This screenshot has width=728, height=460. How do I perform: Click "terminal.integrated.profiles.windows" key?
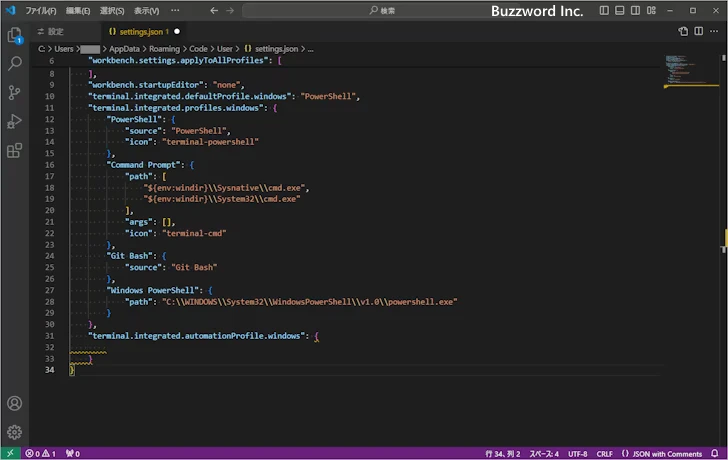[176, 108]
